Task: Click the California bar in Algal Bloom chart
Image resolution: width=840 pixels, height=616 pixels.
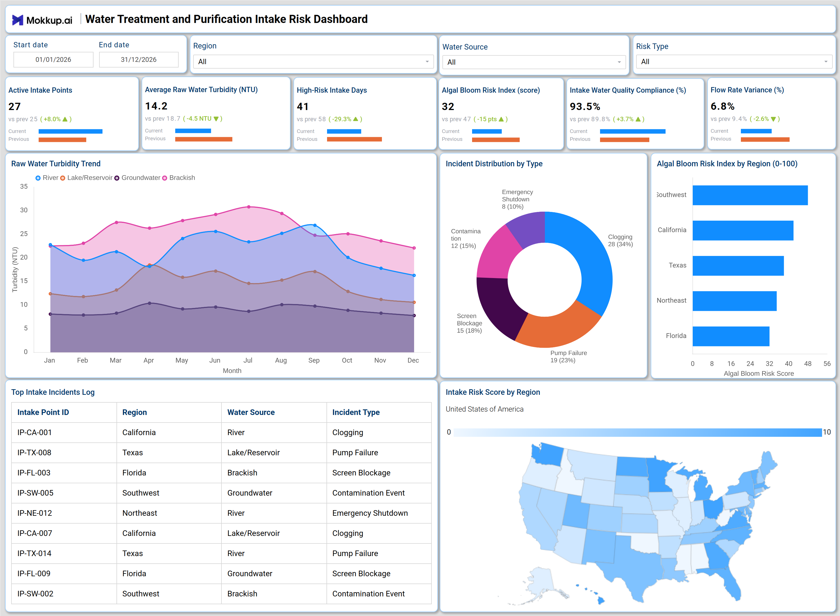Action: pos(743,230)
